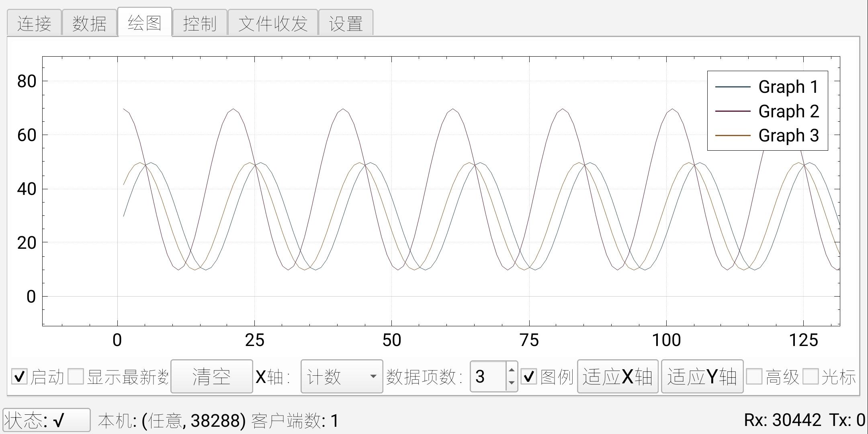Turn on the 光标 cursor checkbox
The image size is (868, 434).
click(x=810, y=377)
